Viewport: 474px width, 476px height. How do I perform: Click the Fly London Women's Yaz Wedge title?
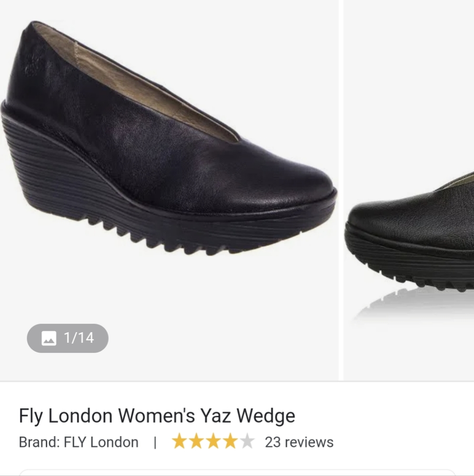(157, 416)
